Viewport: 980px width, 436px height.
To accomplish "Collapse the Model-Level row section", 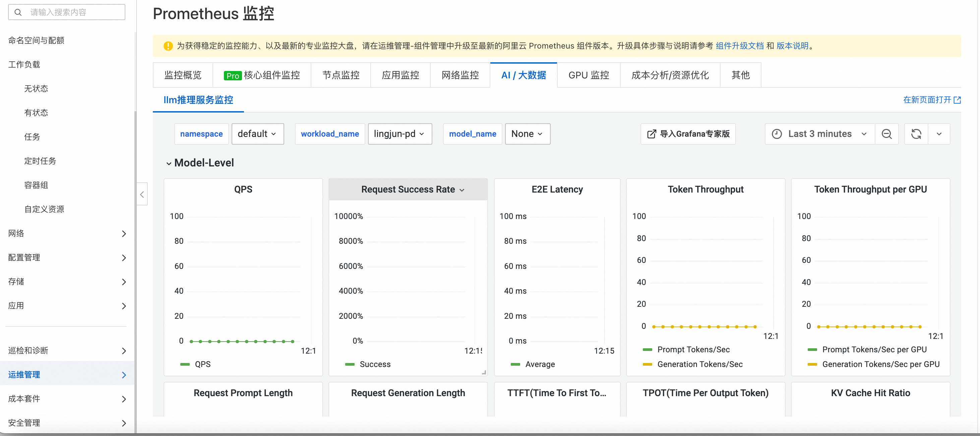I will coord(169,163).
